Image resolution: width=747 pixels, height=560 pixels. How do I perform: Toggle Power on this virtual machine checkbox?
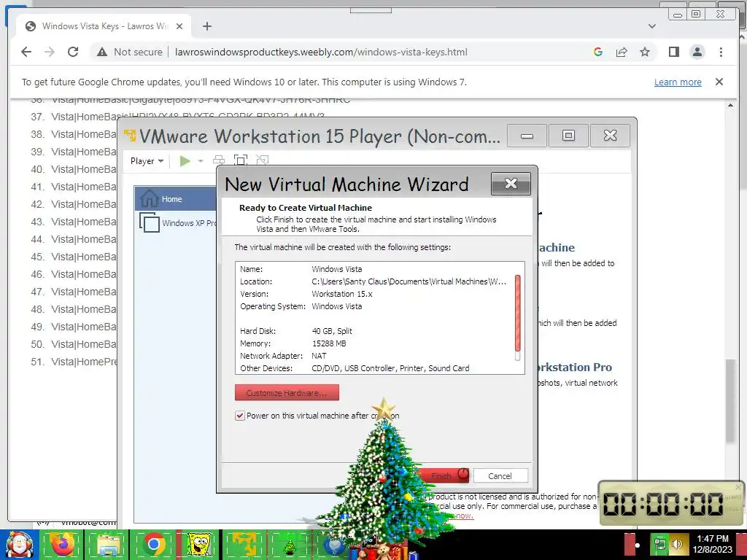click(240, 416)
